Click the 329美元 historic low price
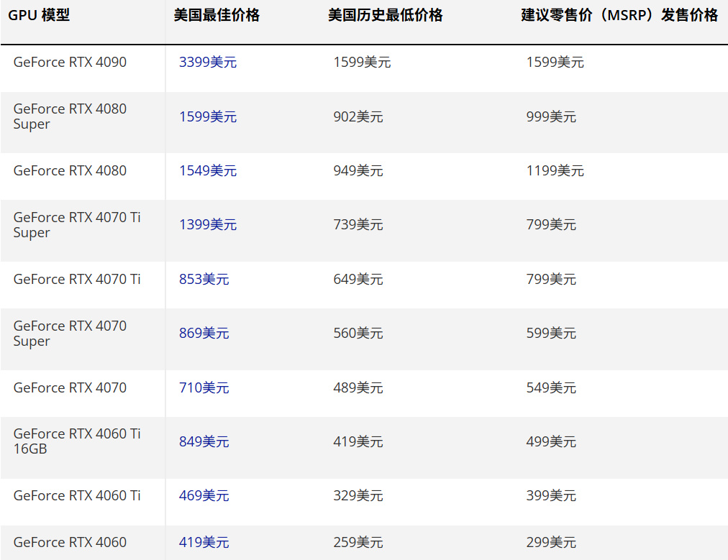This screenshot has width=728, height=560. tap(358, 495)
